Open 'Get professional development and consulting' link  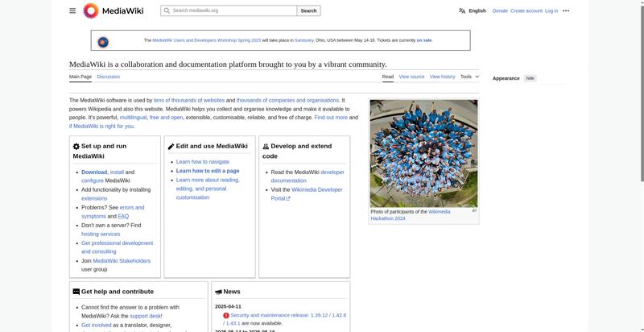click(x=117, y=247)
